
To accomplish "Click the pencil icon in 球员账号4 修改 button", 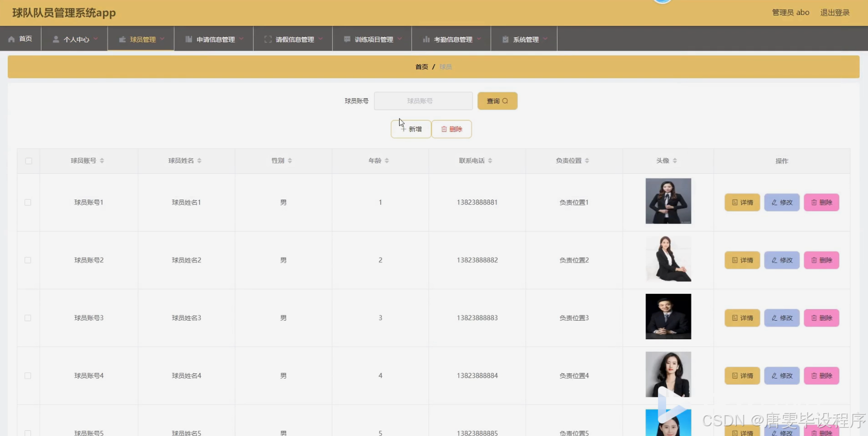I will [775, 376].
